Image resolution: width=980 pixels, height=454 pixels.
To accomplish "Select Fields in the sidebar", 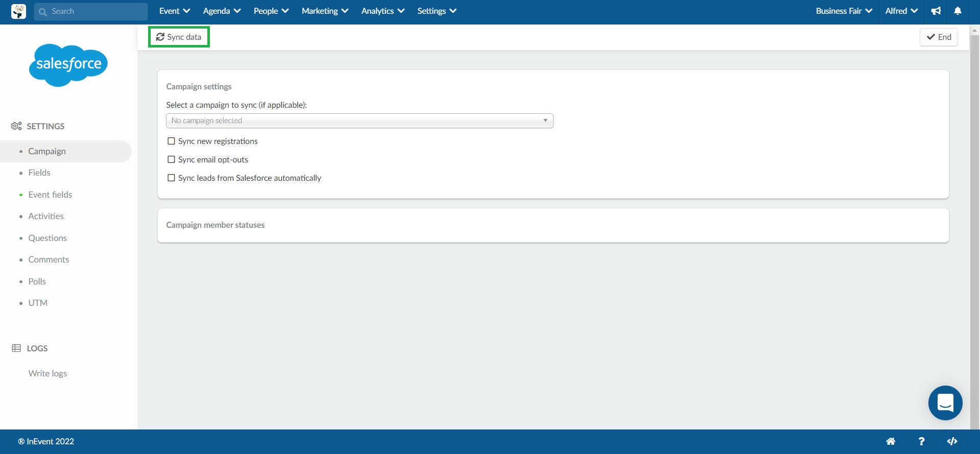I will [39, 173].
